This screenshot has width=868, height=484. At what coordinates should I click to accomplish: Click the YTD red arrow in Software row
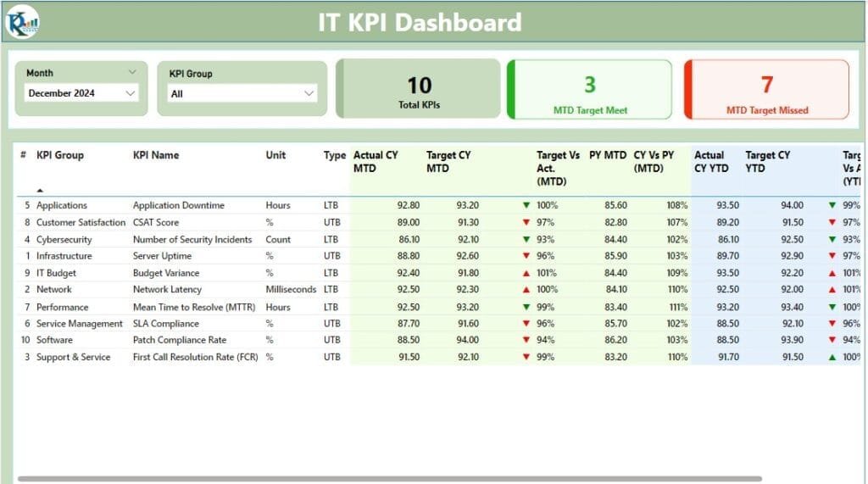tap(832, 340)
